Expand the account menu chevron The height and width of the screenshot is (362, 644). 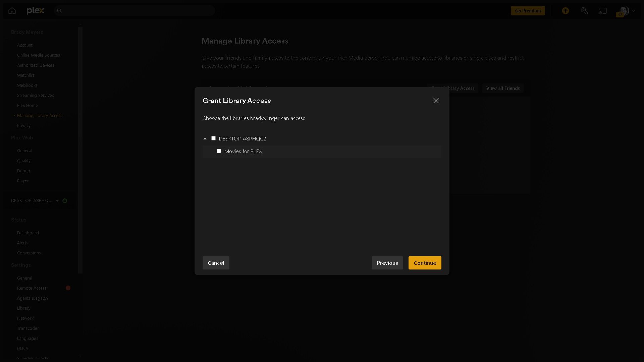(633, 11)
